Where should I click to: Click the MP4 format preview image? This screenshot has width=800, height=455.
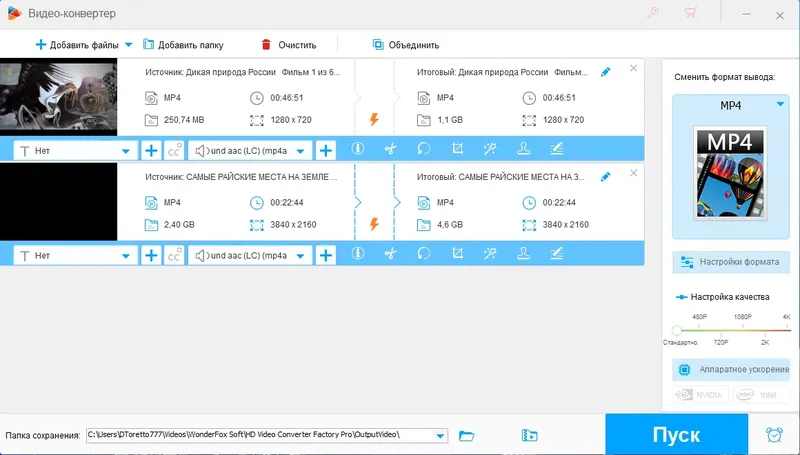[x=730, y=173]
